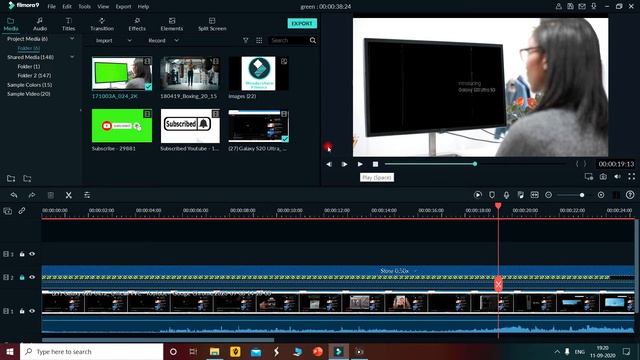Open the Record dropdown
Screen dimensions: 640x360
tap(163, 40)
